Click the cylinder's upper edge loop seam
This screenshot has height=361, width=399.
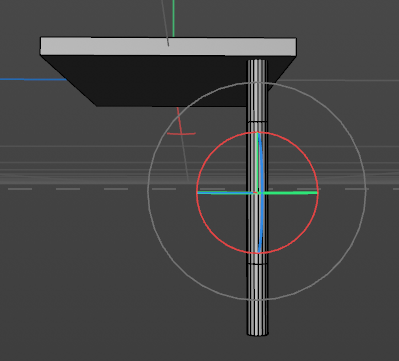click(x=257, y=122)
